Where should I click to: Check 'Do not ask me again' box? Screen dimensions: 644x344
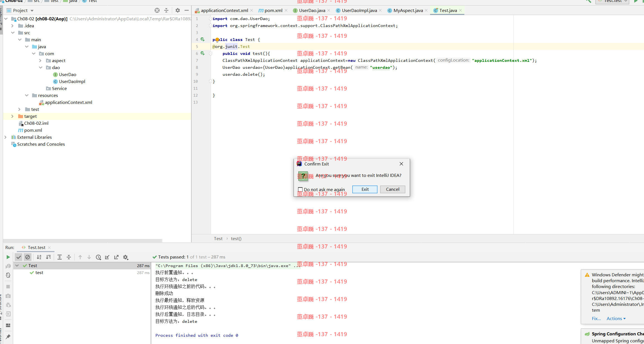[300, 189]
